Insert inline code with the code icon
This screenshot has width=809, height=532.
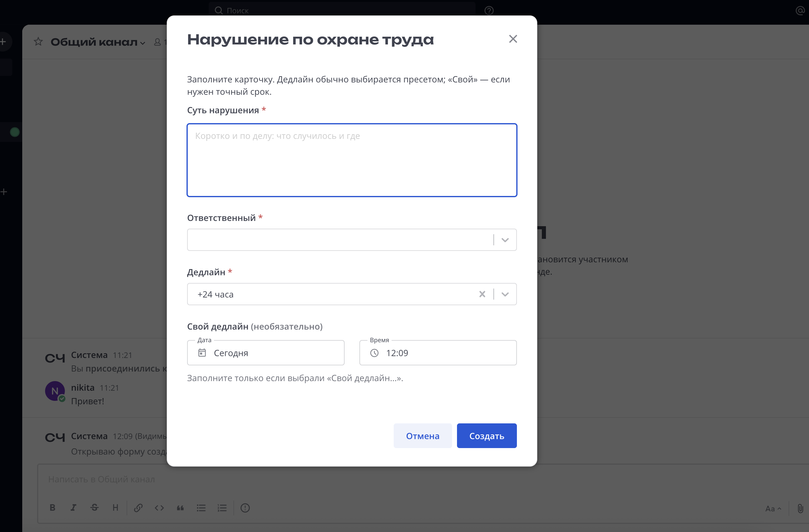point(159,508)
